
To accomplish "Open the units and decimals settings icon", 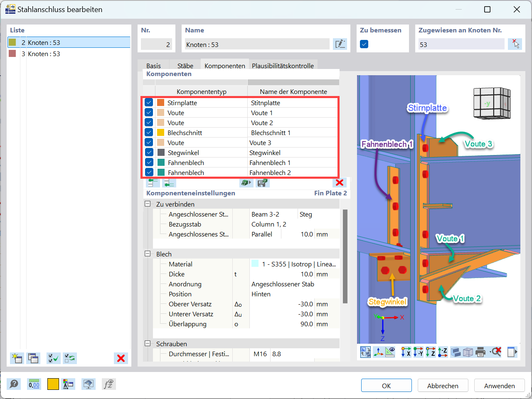I will pos(34,384).
